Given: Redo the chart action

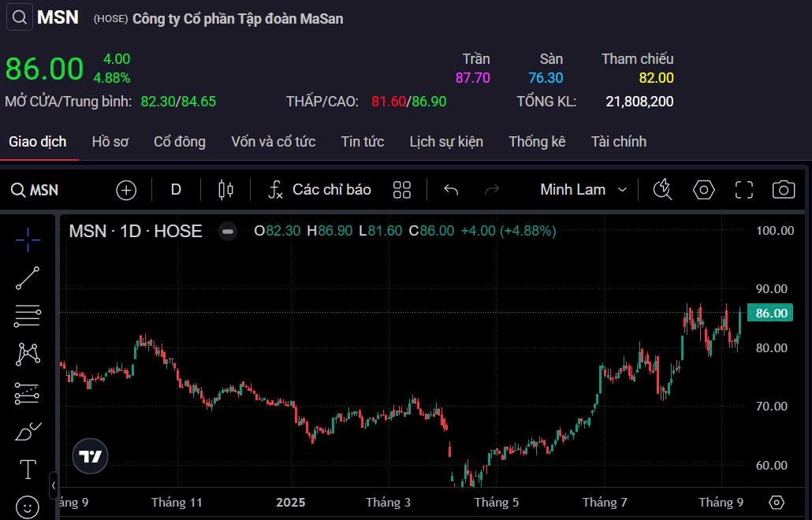Looking at the screenshot, I should [x=491, y=190].
